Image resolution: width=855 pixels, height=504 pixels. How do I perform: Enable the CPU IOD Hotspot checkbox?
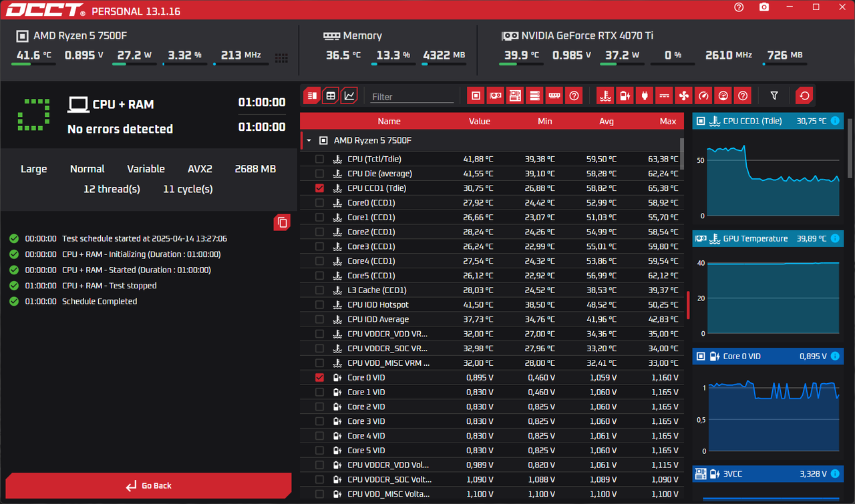click(x=319, y=304)
